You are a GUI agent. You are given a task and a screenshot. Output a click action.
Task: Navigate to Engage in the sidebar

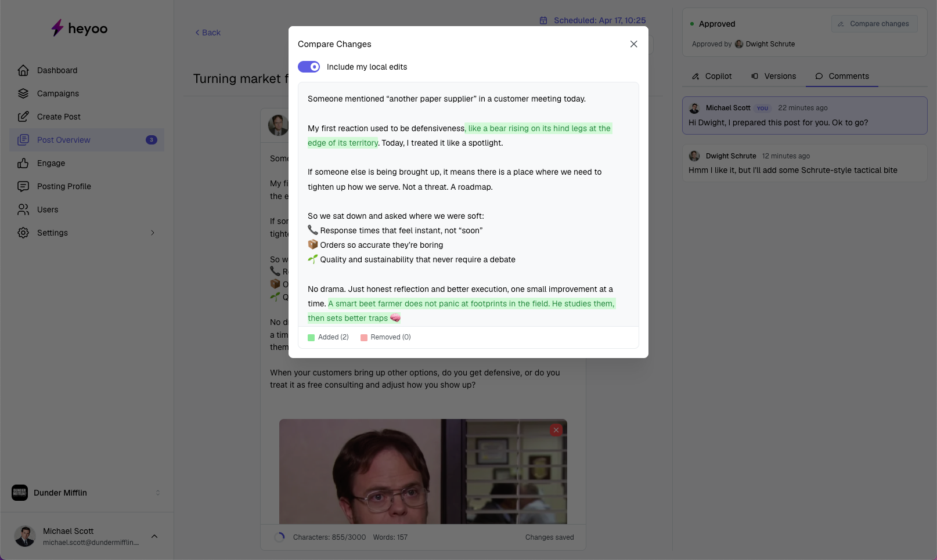pyautogui.click(x=87, y=163)
